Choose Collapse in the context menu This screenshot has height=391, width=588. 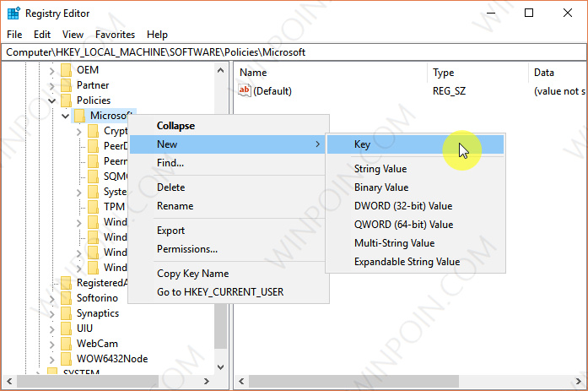[x=229, y=126]
